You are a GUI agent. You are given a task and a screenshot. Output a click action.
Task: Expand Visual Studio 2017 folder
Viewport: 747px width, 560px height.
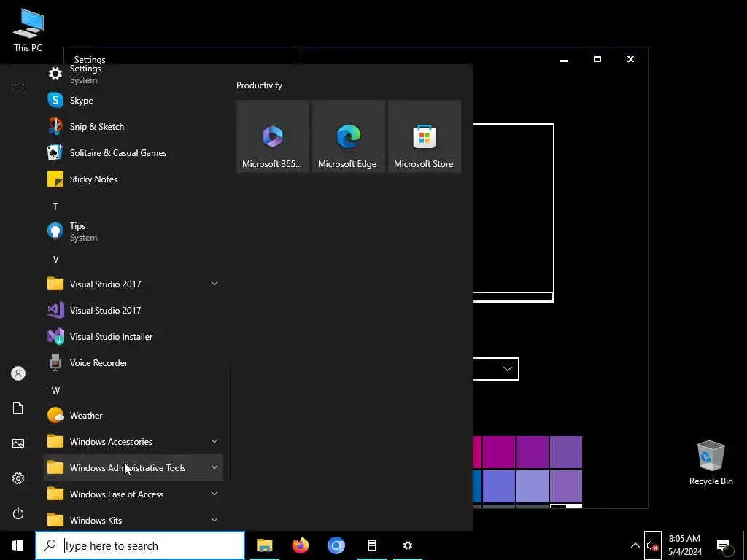point(133,284)
